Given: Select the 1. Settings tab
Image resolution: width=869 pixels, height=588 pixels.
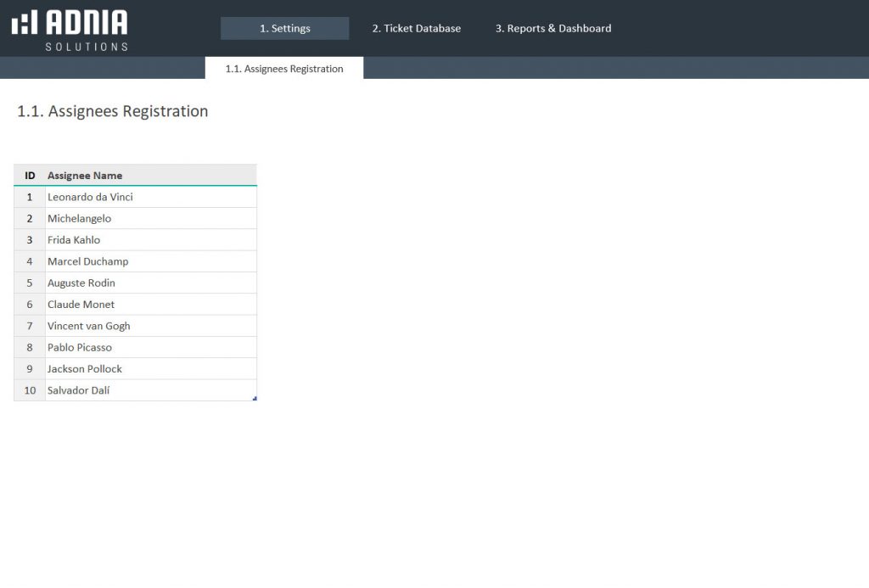Looking at the screenshot, I should click(284, 28).
